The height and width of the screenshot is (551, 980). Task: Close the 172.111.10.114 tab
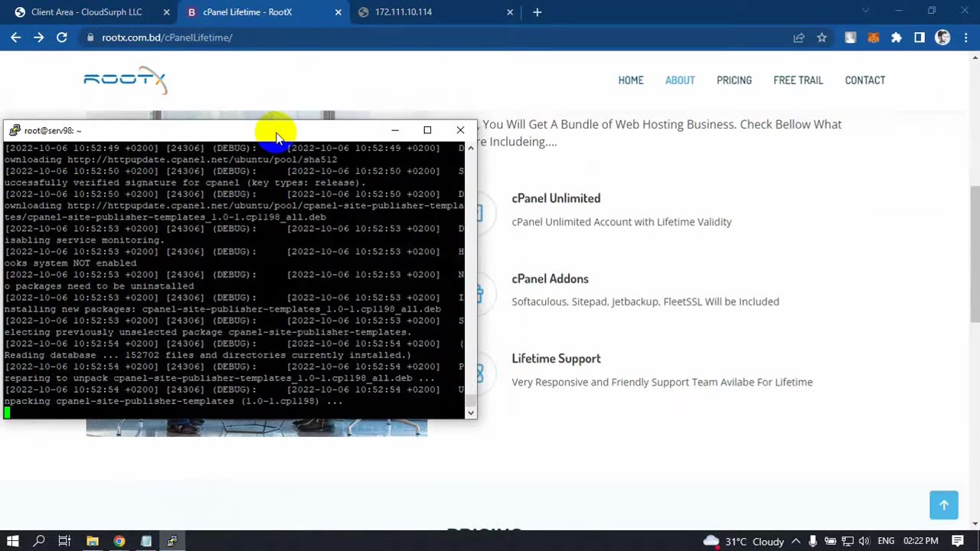point(510,12)
